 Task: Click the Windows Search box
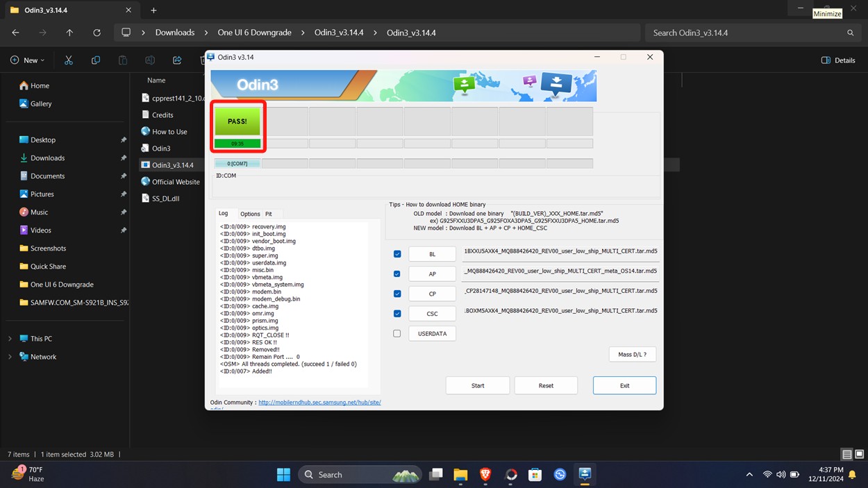tap(360, 475)
